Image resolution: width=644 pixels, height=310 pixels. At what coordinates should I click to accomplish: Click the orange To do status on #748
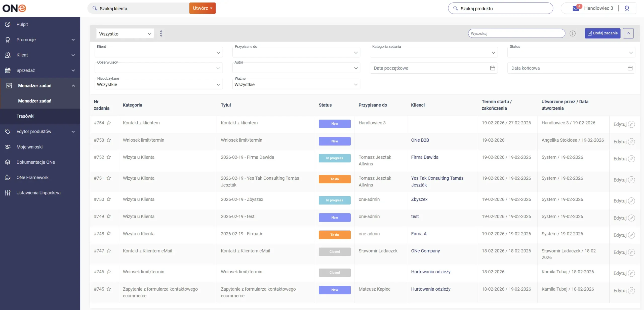click(x=334, y=235)
